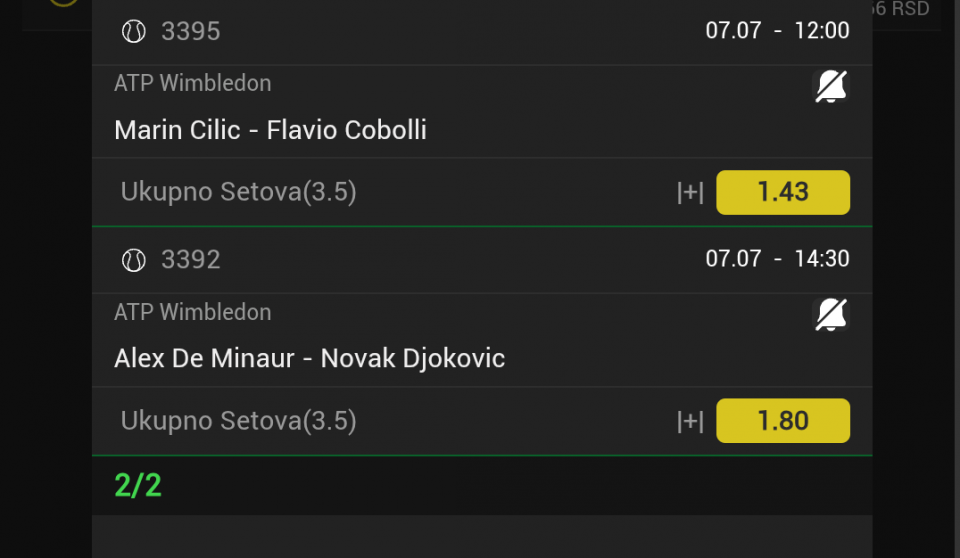Click ATP Wimbledon label above Cilic match

point(192,83)
